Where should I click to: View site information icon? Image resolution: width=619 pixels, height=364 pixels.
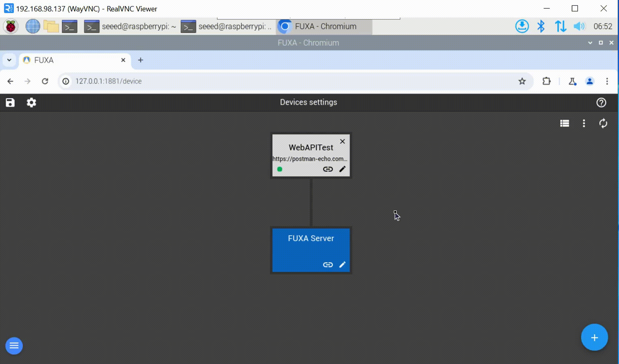(66, 81)
